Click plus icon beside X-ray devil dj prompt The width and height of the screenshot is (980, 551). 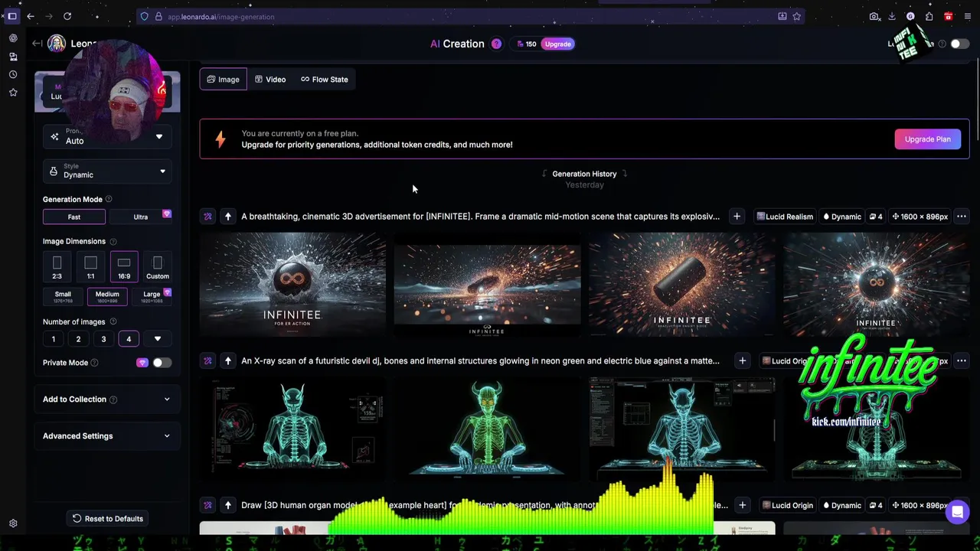tap(742, 360)
